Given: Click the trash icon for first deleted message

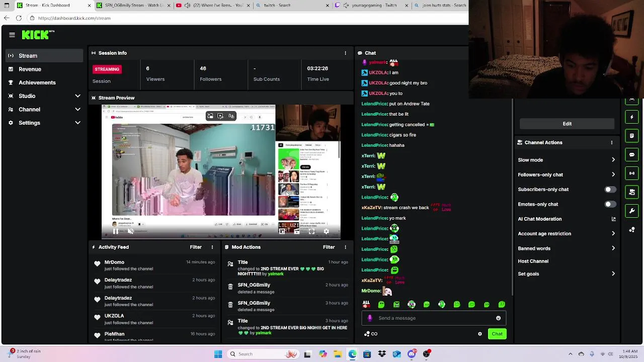Looking at the screenshot, I should click(230, 287).
